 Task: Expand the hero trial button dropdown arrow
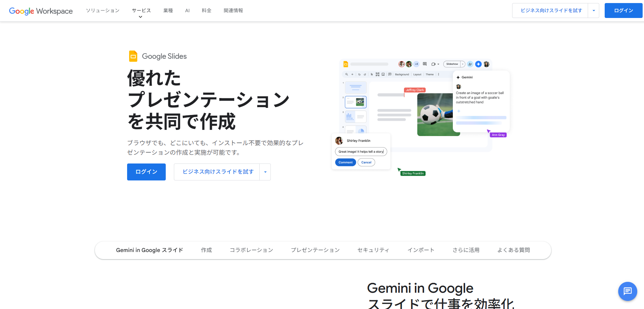click(265, 172)
